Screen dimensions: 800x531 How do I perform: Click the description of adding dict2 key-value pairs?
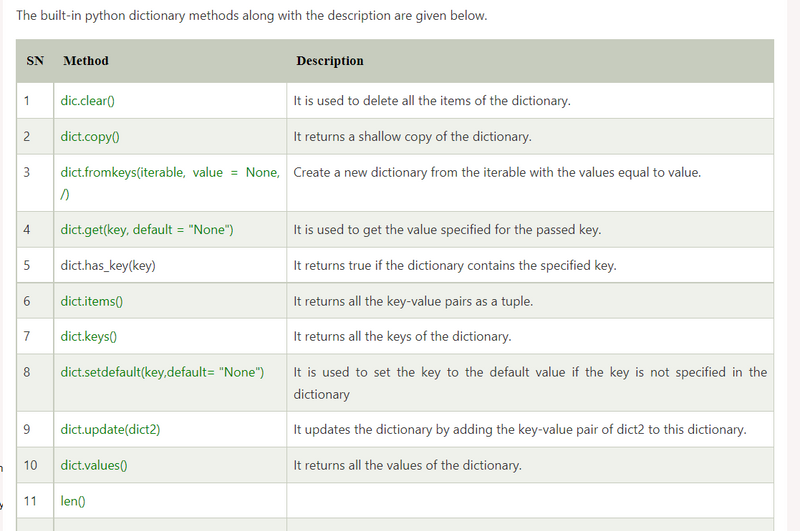pyautogui.click(x=519, y=429)
